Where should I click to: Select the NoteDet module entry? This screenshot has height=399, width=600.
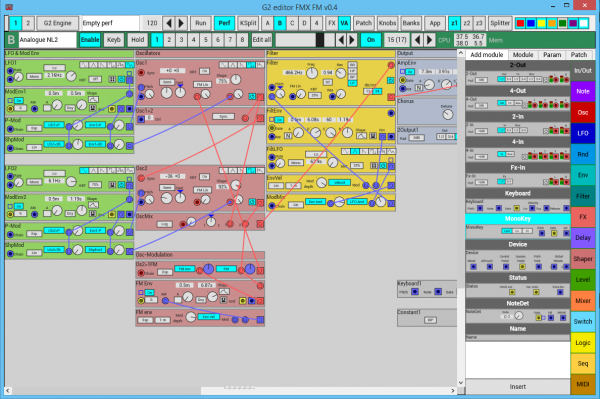tap(518, 315)
